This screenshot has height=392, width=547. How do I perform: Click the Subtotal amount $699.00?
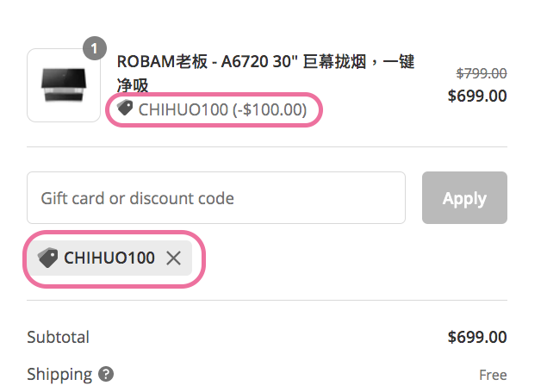tap(477, 337)
